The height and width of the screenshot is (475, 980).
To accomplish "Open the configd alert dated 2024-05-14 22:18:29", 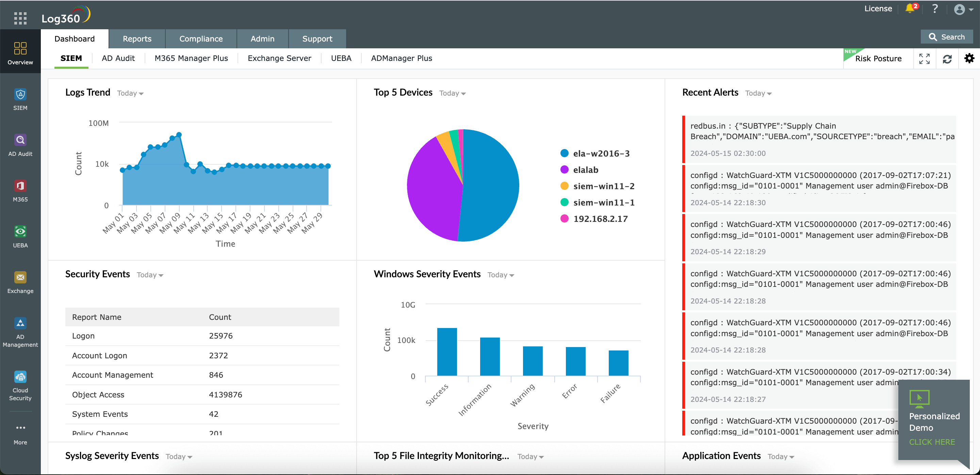I will pos(819,237).
